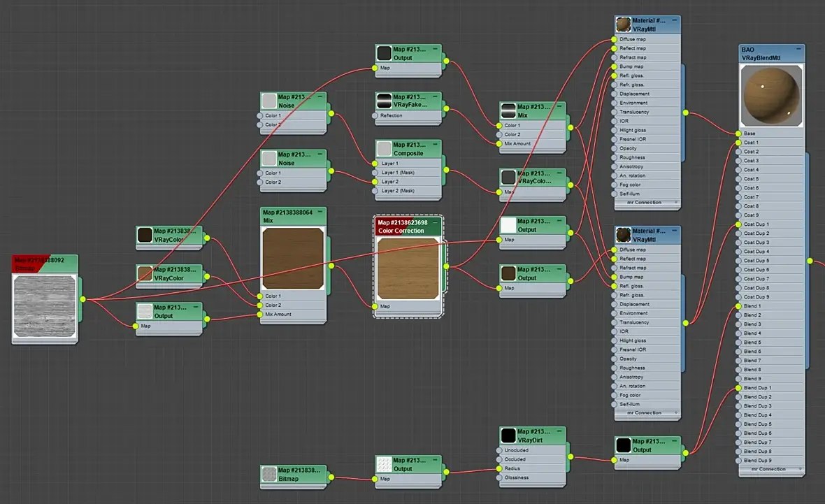Collapse the BAO VRayBlendMtl node
The image size is (825, 504).
(798, 50)
